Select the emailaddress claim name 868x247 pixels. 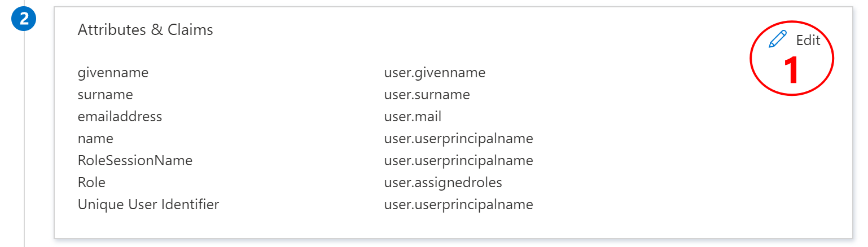point(120,117)
